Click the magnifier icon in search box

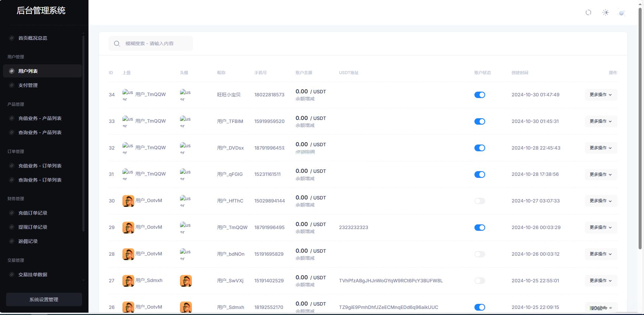point(117,43)
